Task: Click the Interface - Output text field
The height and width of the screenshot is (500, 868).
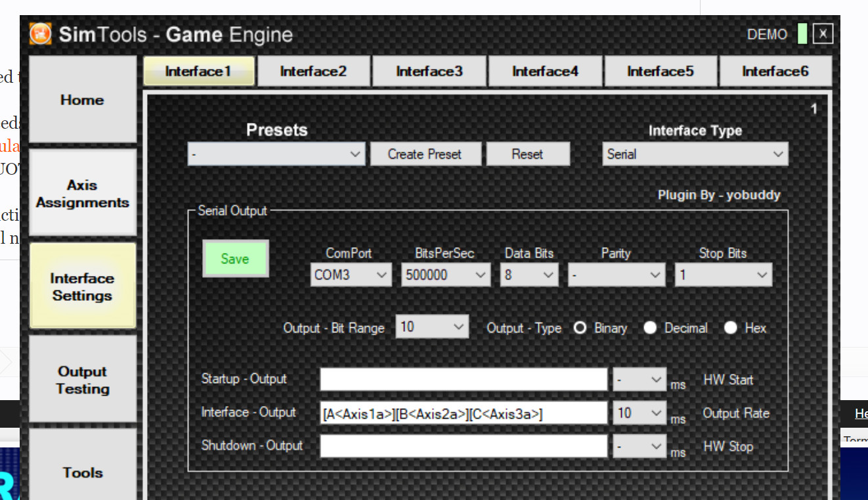Action: point(464,413)
